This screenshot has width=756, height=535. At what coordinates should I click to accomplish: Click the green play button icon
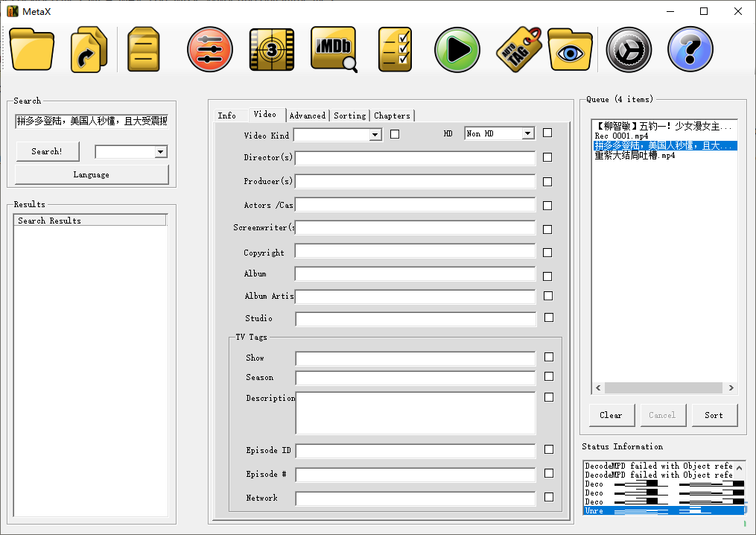pyautogui.click(x=457, y=49)
